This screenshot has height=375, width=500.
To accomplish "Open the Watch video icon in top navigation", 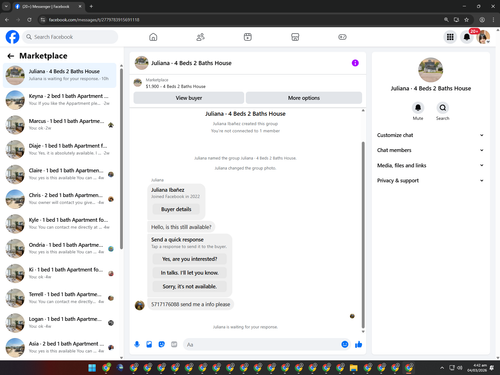I will click(x=248, y=37).
